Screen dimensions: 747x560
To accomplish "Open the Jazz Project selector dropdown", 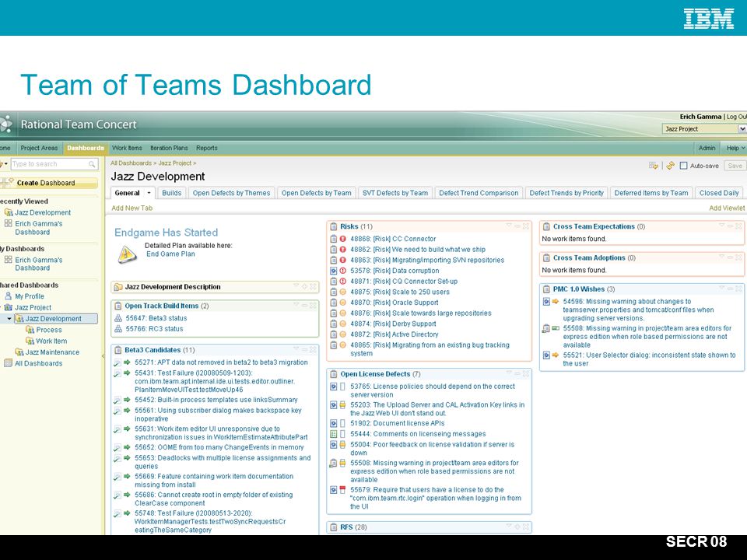I will [x=704, y=129].
